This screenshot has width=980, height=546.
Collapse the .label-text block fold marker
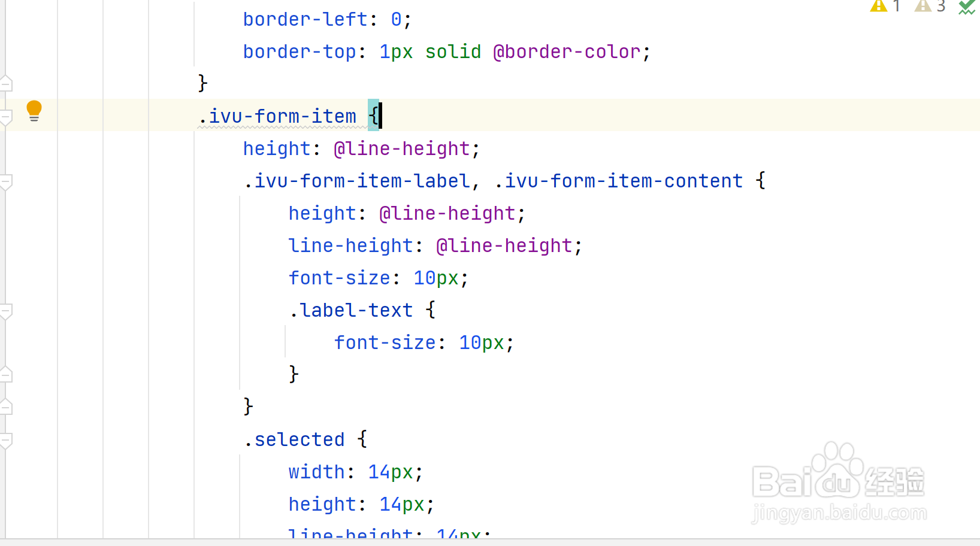click(7, 311)
